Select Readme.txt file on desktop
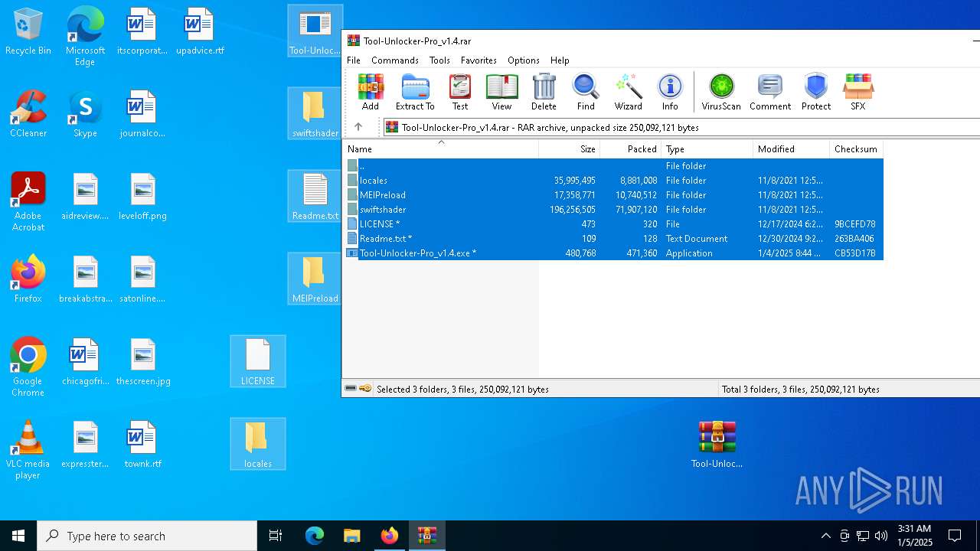 click(315, 196)
